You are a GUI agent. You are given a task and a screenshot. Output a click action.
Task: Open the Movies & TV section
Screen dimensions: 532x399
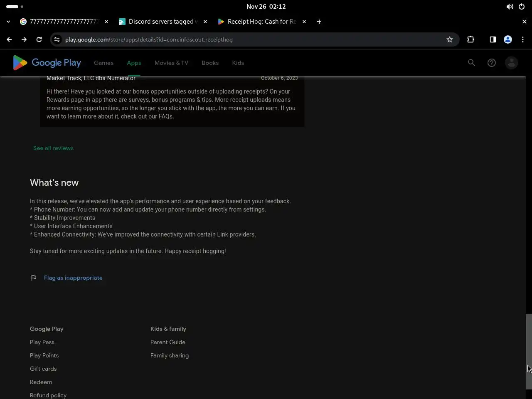point(171,63)
